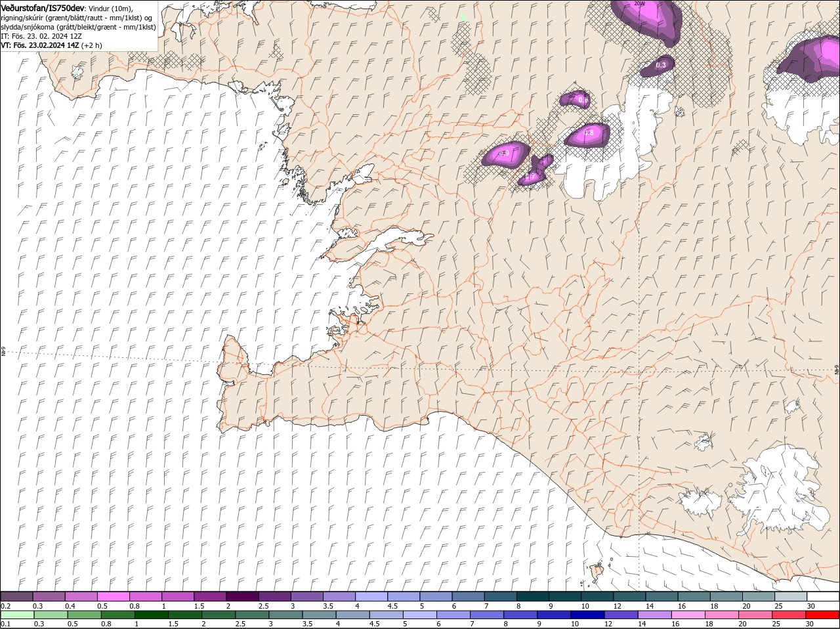
Task: Click the 0.9 snowfall value on the map
Action: tap(505, 154)
